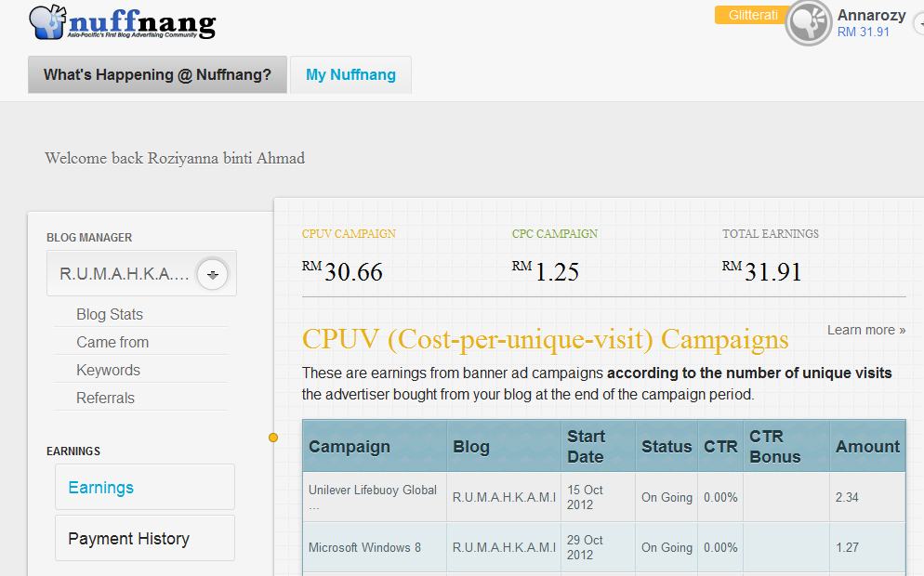Click the Status column header
924x576 pixels.
click(667, 446)
